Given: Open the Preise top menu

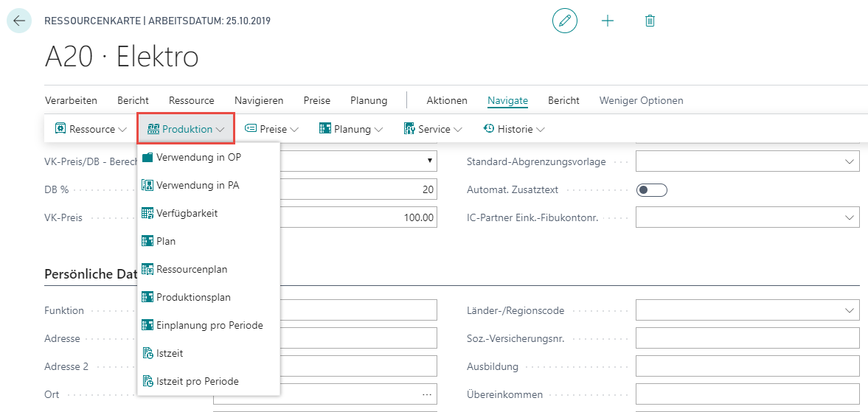Looking at the screenshot, I should click(x=316, y=101).
